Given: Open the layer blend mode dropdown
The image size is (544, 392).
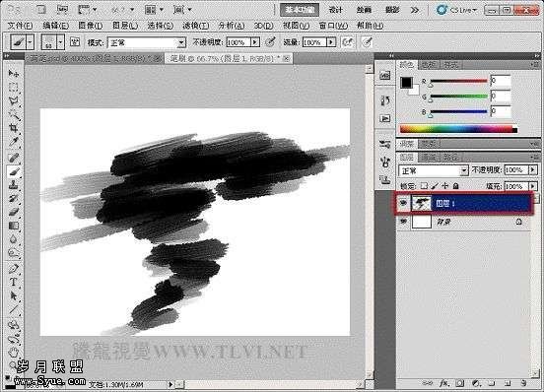Looking at the screenshot, I should 434,170.
